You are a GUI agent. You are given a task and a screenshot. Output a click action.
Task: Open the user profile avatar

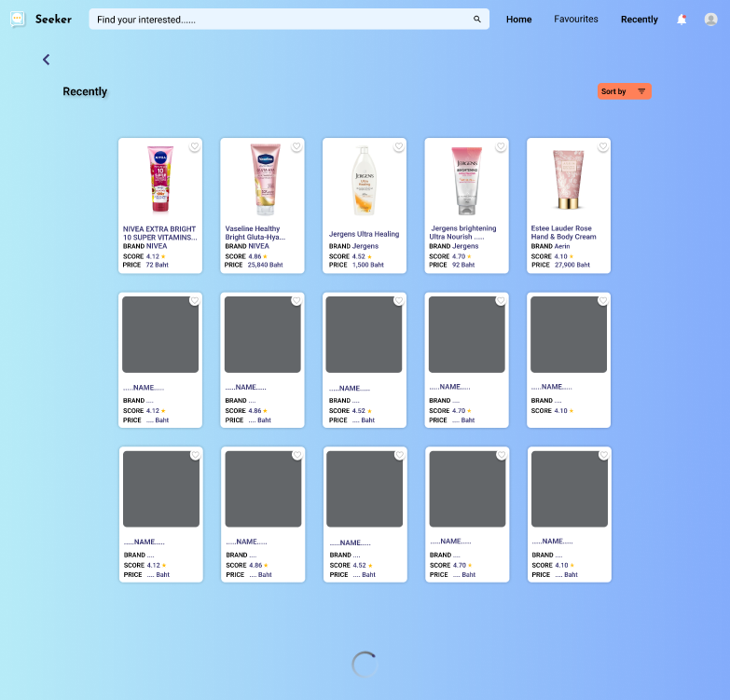tap(710, 20)
